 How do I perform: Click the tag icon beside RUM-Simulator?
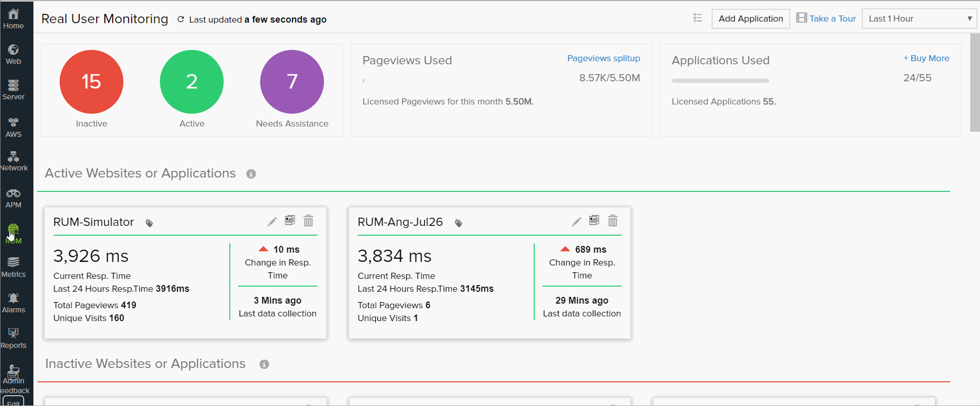click(149, 223)
